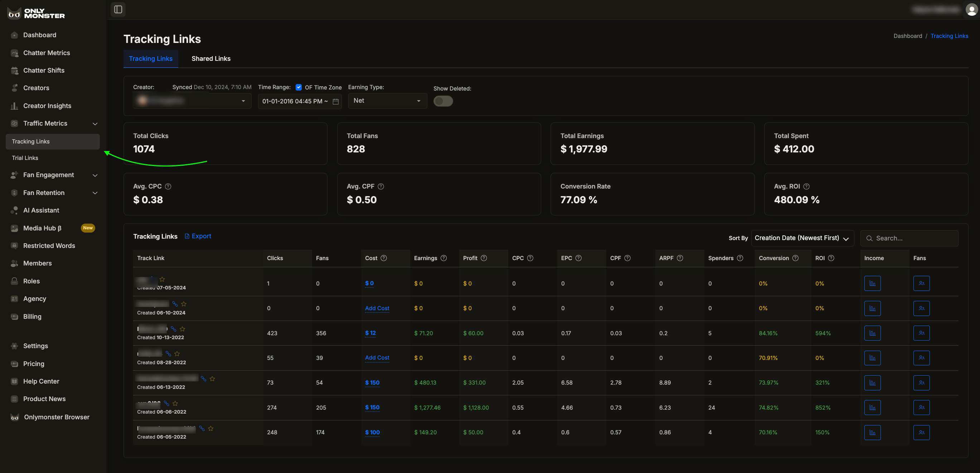Open income chart for the 10-13-2022 link

[872, 333]
